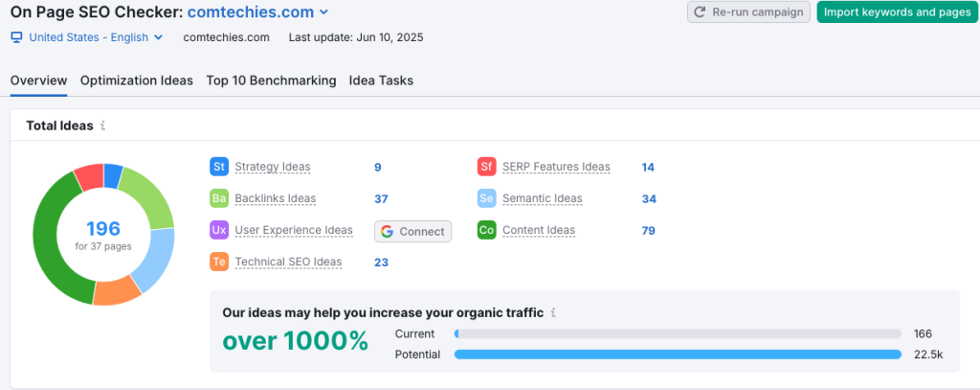This screenshot has width=980, height=390.
Task: Click the Backlinks Ideas count 37
Action: 381,199
